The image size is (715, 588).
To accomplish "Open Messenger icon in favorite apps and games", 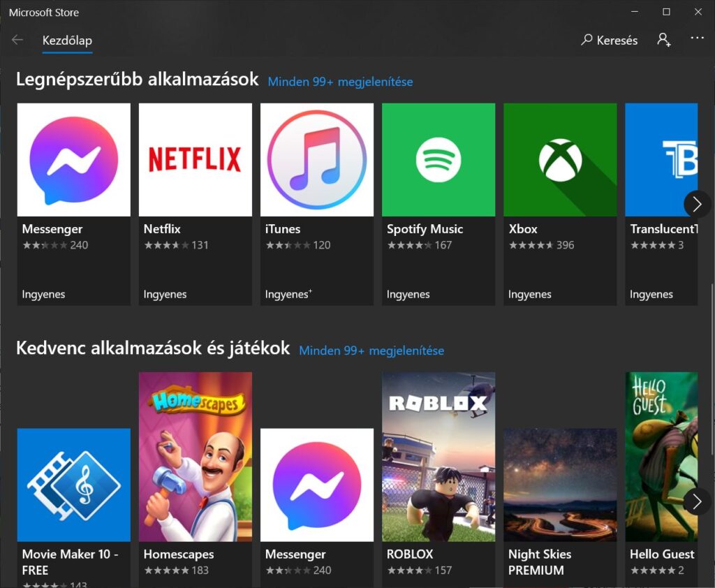I will tap(317, 485).
